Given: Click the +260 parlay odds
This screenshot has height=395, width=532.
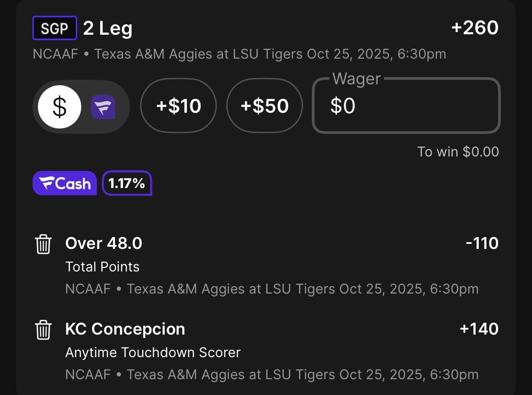Looking at the screenshot, I should [474, 28].
